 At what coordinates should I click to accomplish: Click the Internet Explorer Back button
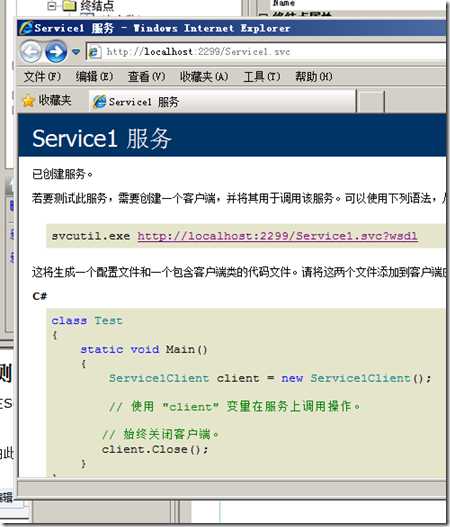click(x=31, y=52)
